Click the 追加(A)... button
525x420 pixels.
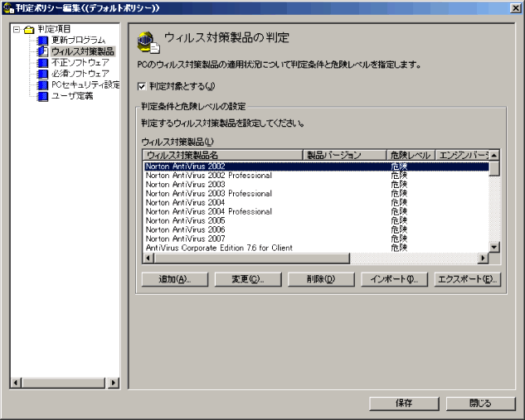175,279
